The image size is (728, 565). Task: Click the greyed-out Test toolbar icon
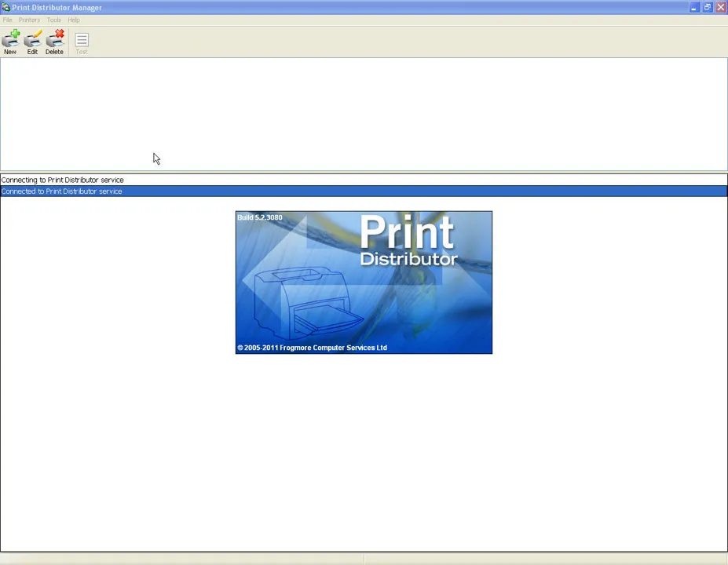[x=82, y=43]
